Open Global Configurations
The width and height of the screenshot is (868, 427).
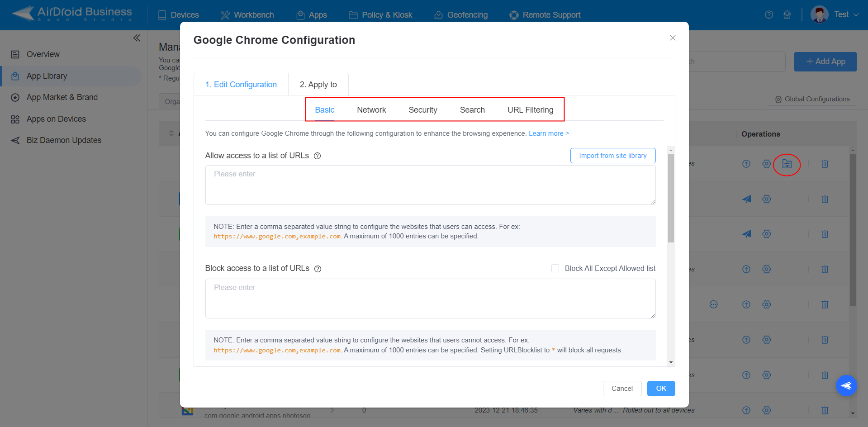[811, 99]
